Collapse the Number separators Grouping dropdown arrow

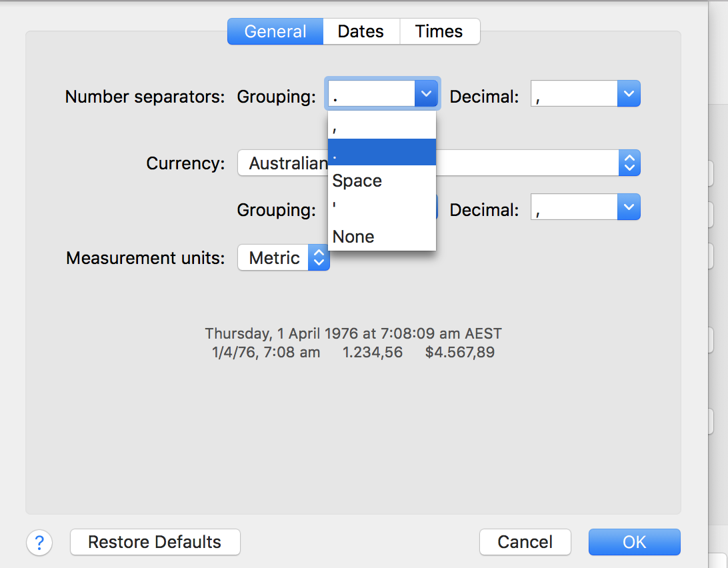(x=426, y=94)
